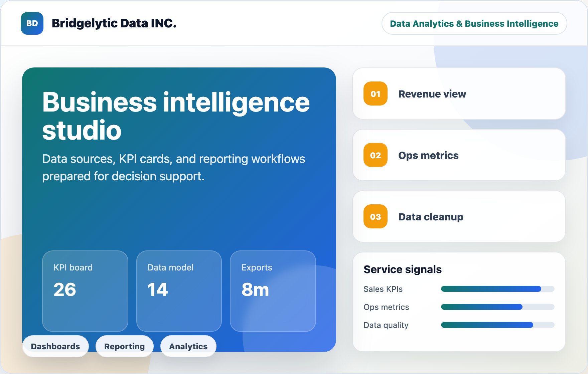The width and height of the screenshot is (588, 374).
Task: Click the Business intelligence studio heading
Action: click(x=176, y=116)
